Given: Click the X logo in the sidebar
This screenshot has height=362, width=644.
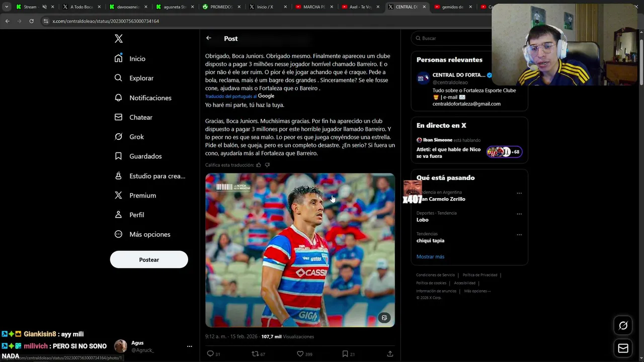Looking at the screenshot, I should pyautogui.click(x=119, y=39).
